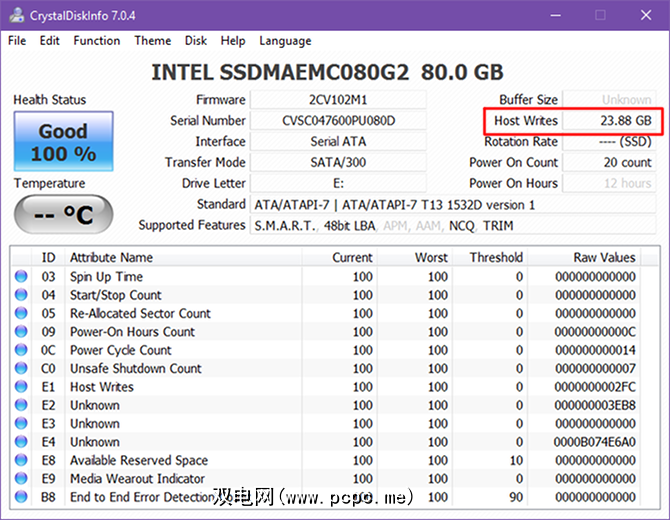Open the Theme menu

[x=152, y=41]
